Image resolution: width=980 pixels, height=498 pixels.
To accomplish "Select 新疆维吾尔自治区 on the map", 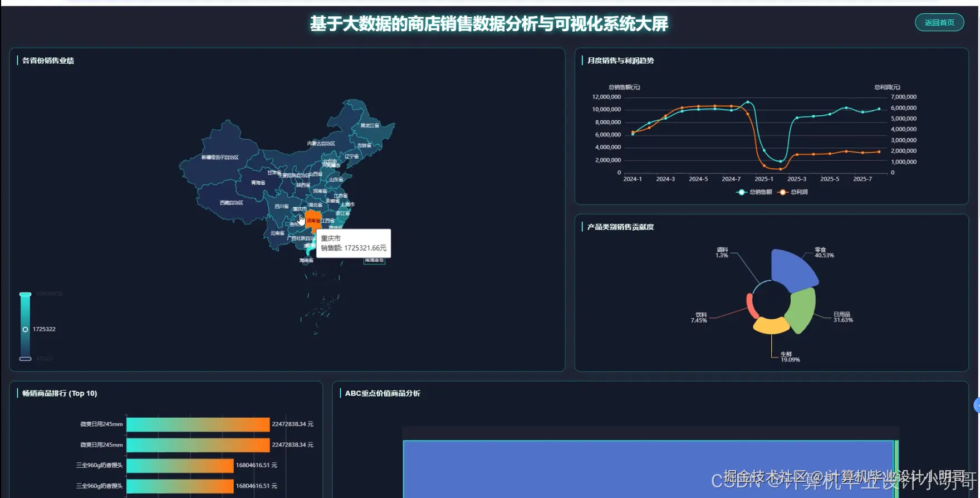I will (x=220, y=158).
